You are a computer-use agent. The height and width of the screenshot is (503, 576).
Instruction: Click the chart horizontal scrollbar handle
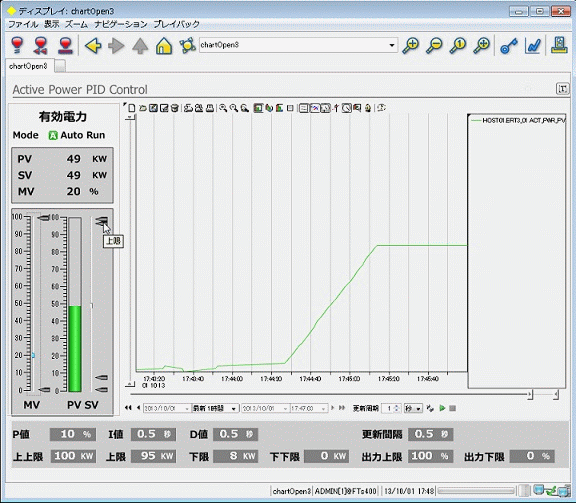(x=530, y=395)
